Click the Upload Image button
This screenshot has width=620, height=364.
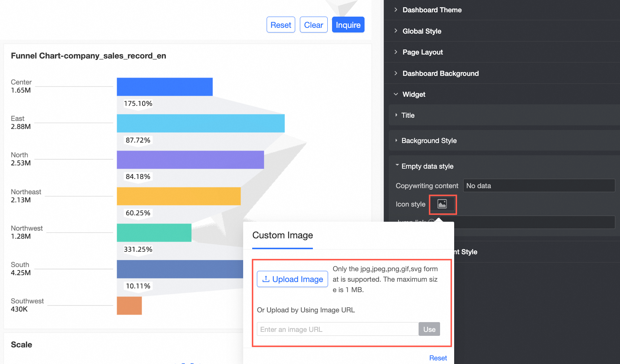point(292,279)
